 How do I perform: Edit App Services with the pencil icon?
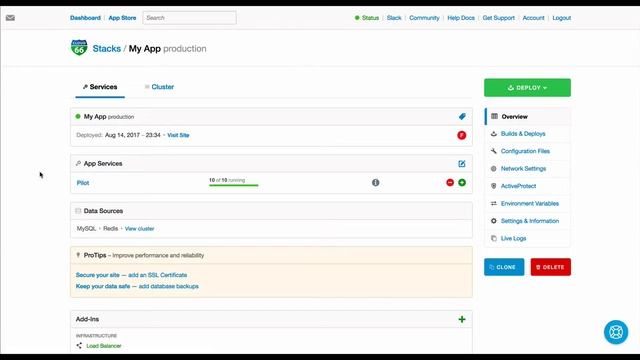tap(462, 164)
